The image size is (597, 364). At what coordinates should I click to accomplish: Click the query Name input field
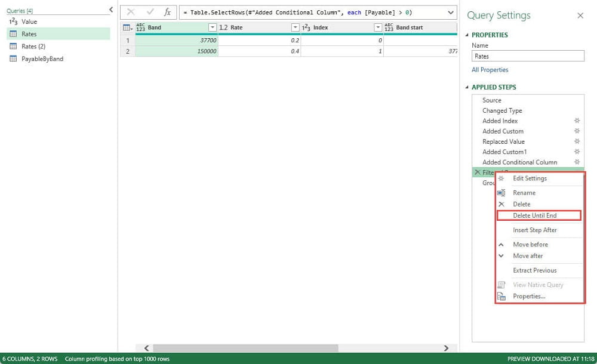coord(527,56)
